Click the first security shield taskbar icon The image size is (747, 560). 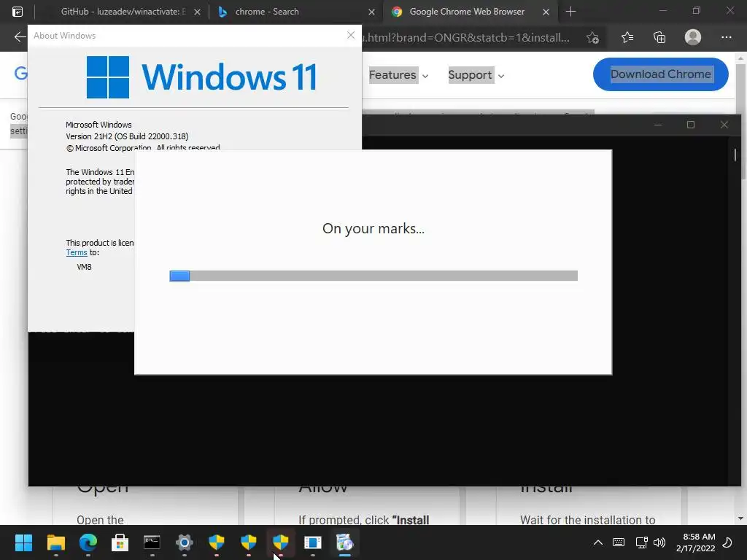click(216, 542)
